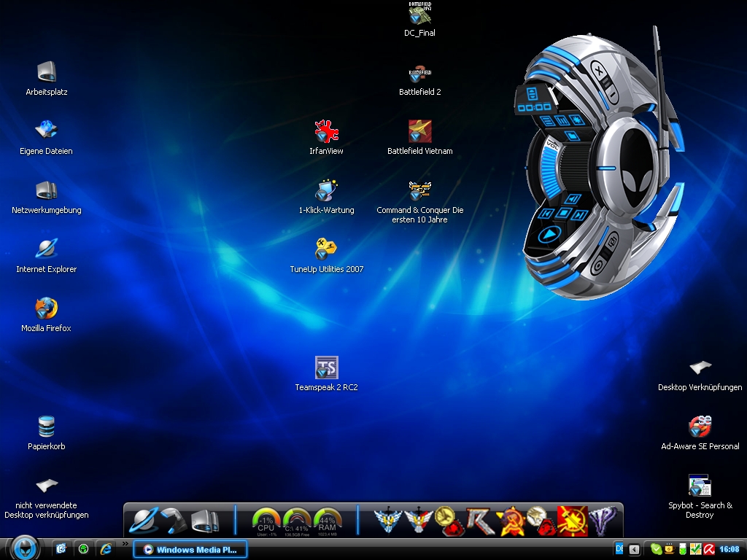Click the computer tower icon in the dock

click(x=205, y=521)
